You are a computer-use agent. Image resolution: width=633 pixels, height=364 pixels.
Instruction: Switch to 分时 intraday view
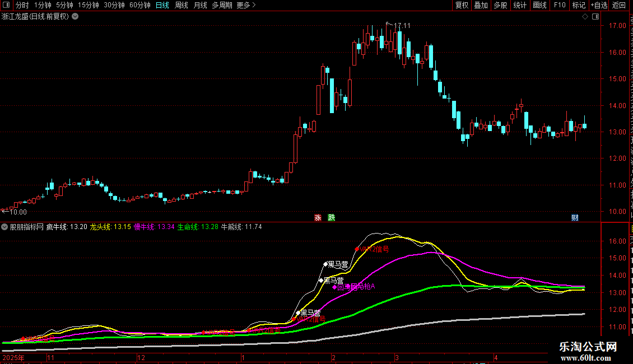click(22, 5)
